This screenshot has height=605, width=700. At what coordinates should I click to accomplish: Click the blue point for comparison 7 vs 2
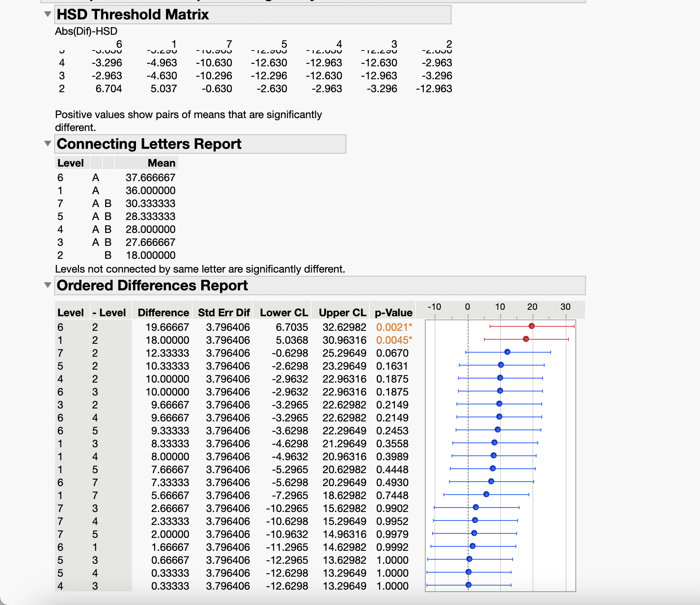507,351
